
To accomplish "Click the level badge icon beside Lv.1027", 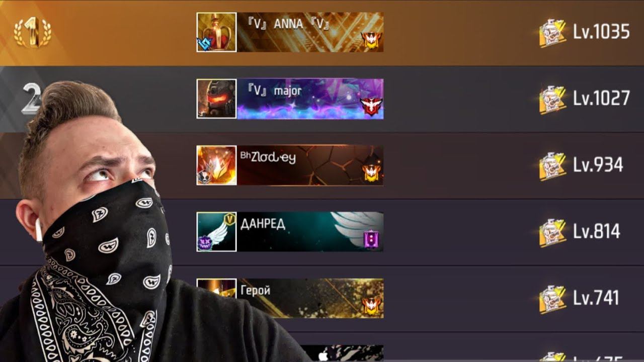I will coord(553,100).
